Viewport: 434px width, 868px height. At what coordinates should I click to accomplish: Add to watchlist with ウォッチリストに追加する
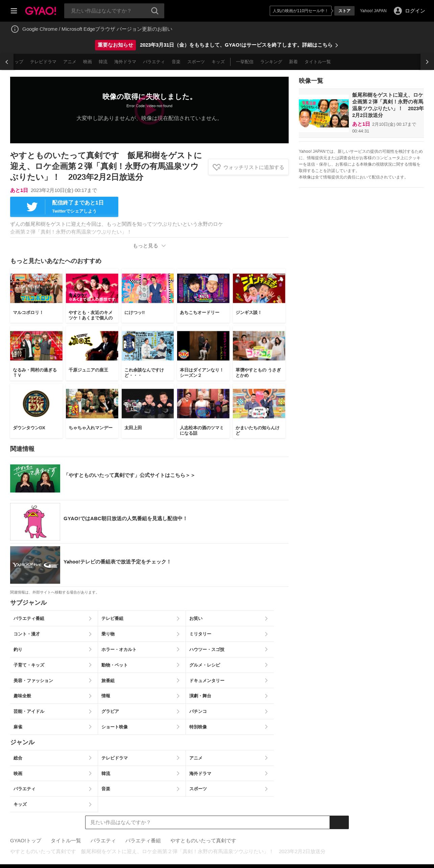[248, 167]
